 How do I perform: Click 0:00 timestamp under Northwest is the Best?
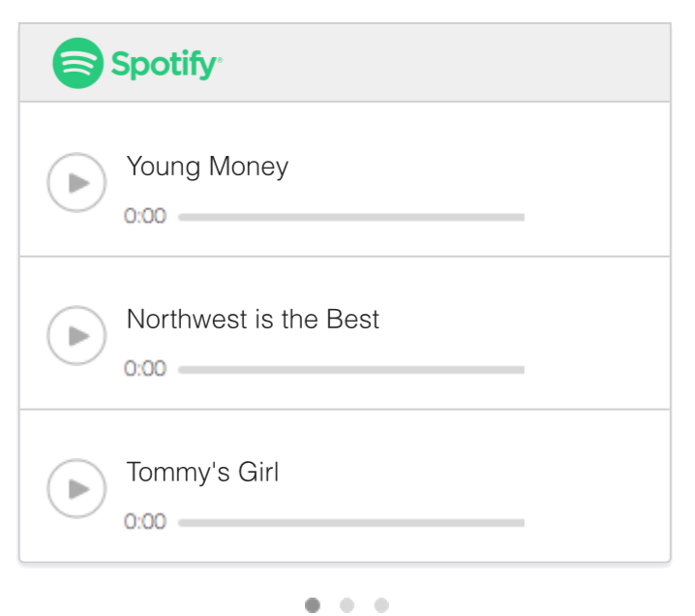coord(145,369)
